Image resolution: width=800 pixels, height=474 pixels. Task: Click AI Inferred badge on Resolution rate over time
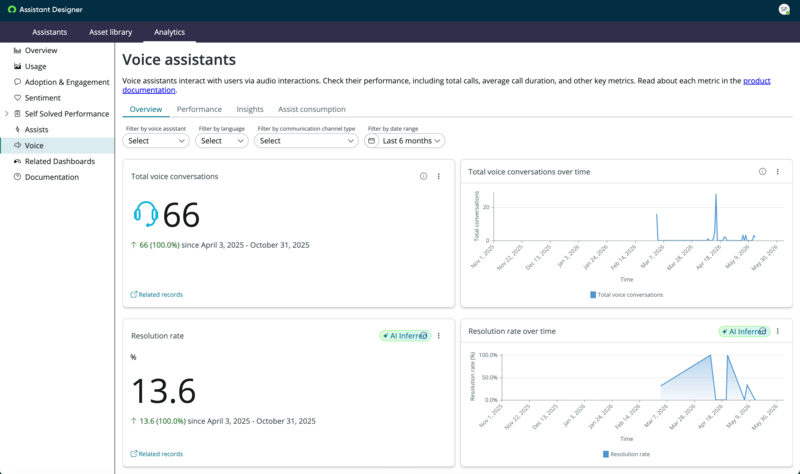744,332
